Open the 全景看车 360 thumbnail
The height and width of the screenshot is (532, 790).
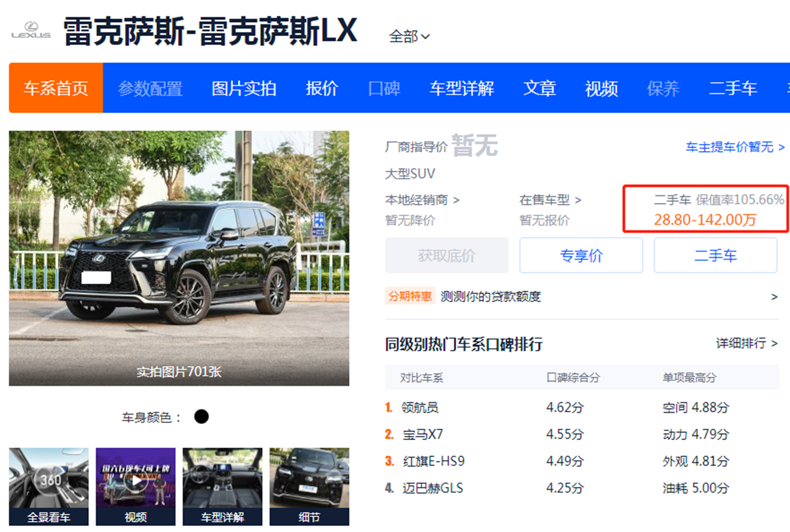pos(49,486)
